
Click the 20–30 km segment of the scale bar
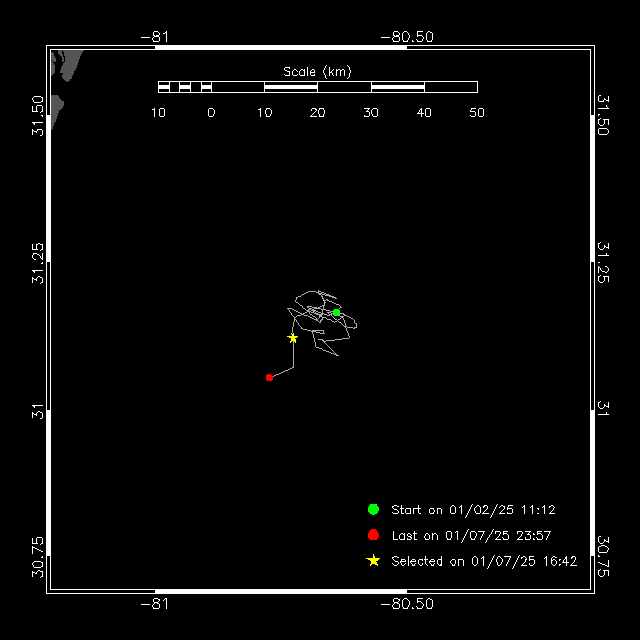point(344,87)
